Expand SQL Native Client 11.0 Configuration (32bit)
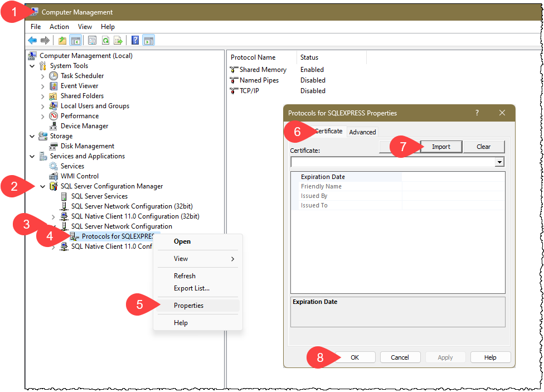Viewport: 544px width, 392px height. (53, 217)
